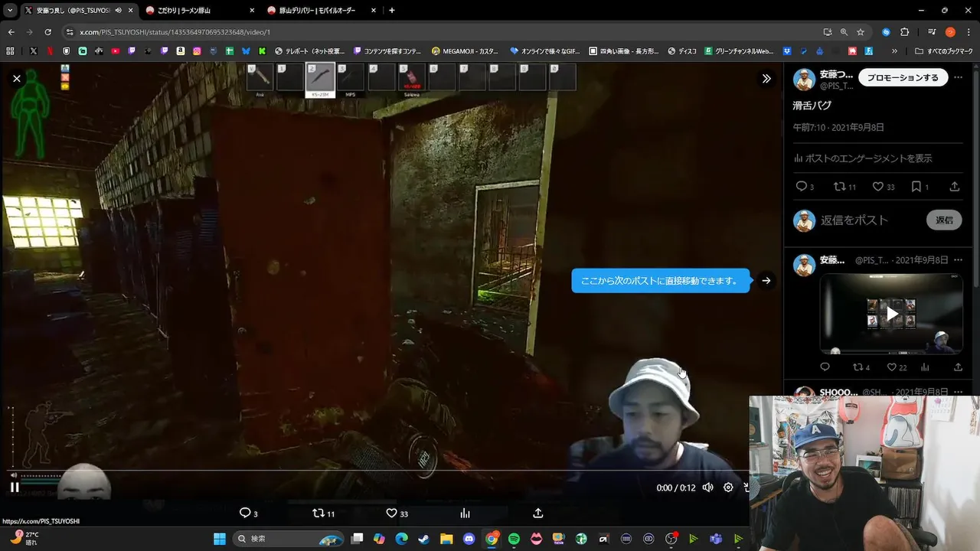
Task: Open more options on the reply post
Action: pyautogui.click(x=958, y=260)
